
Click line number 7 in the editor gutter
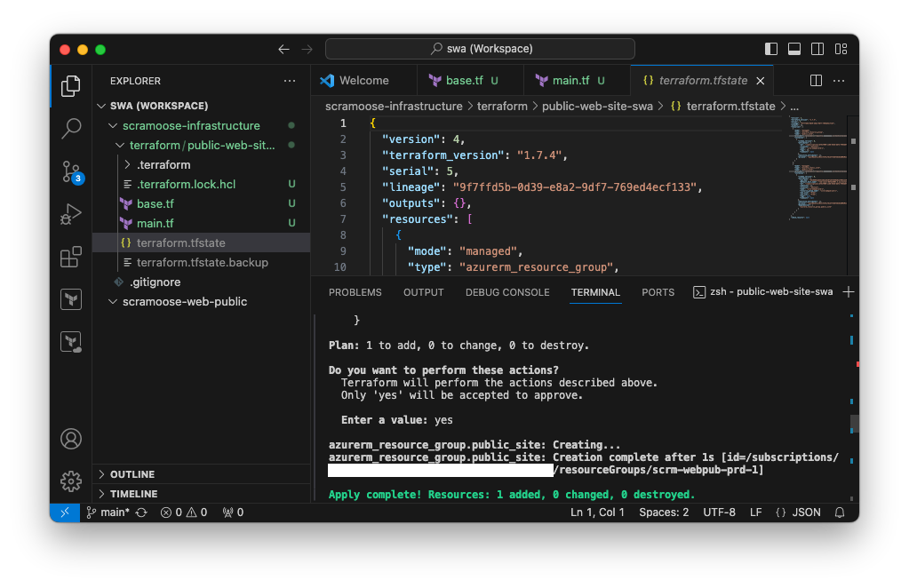[x=343, y=219]
